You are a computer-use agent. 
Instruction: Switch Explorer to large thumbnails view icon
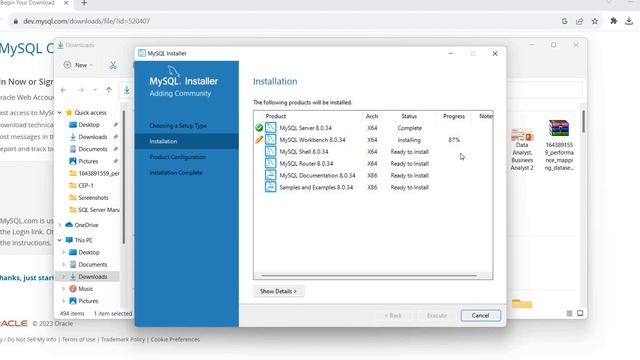coord(580,313)
